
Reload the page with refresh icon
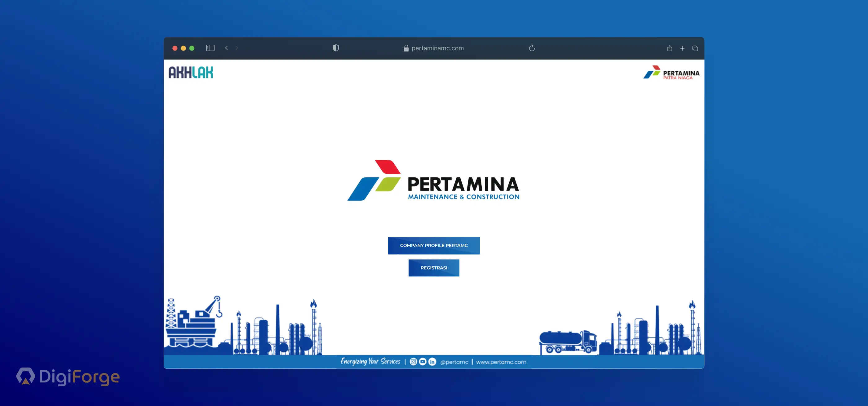(x=531, y=48)
